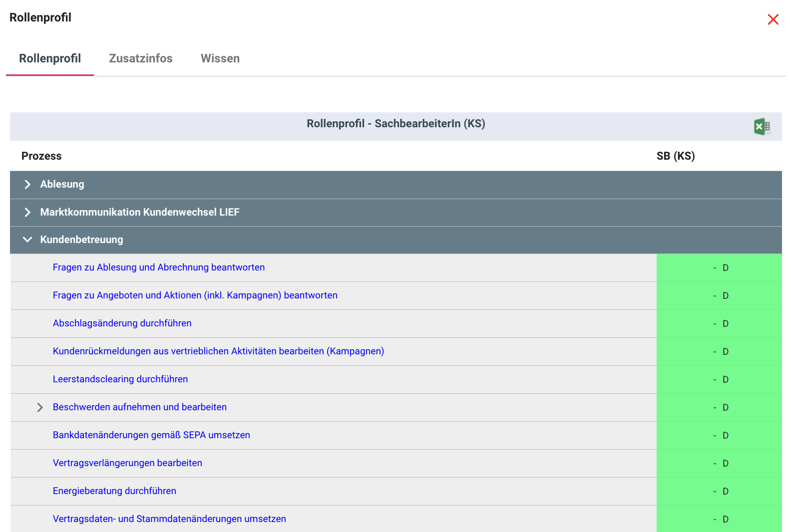Click Leerstandsclearing durchführen link
This screenshot has width=791, height=532.
click(x=120, y=379)
